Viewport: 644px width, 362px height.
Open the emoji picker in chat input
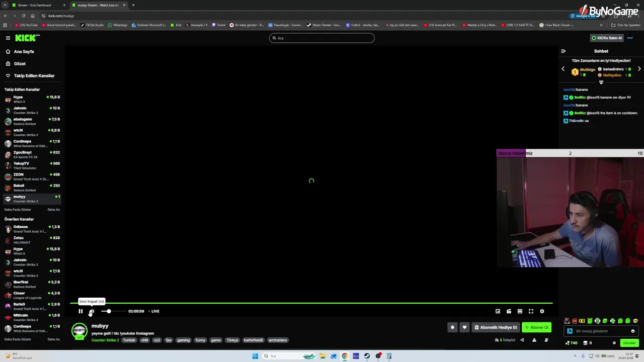(x=633, y=331)
